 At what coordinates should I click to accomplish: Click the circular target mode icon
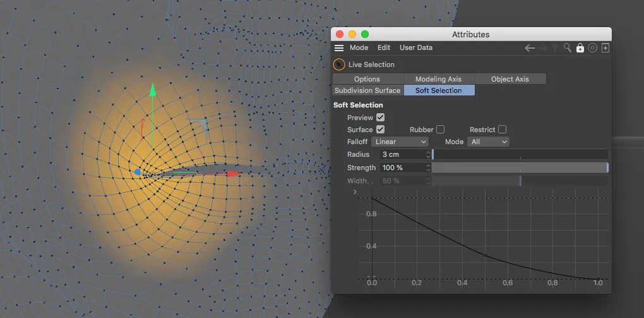pyautogui.click(x=592, y=48)
